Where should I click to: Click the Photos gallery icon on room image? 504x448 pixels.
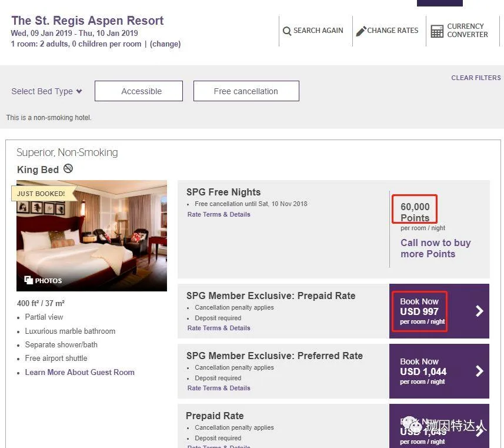point(29,280)
